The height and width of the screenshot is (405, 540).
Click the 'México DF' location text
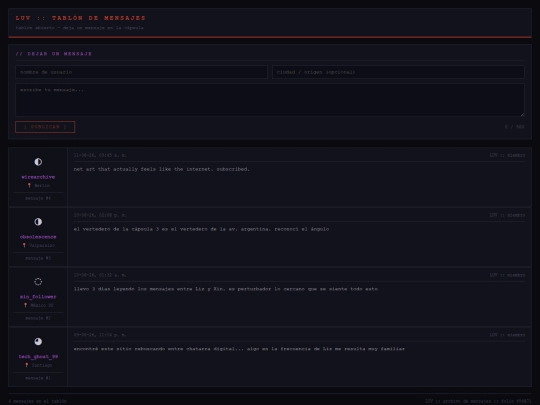(x=42, y=305)
